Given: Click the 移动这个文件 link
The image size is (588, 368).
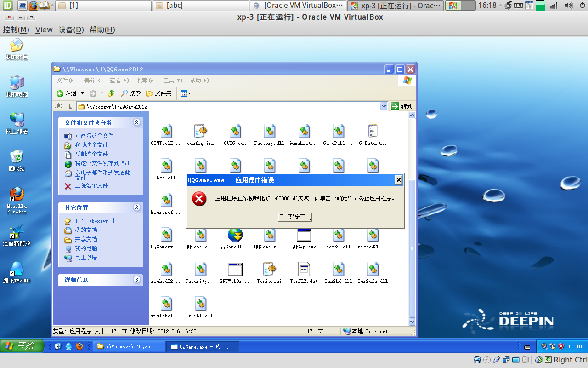Looking at the screenshot, I should 91,145.
